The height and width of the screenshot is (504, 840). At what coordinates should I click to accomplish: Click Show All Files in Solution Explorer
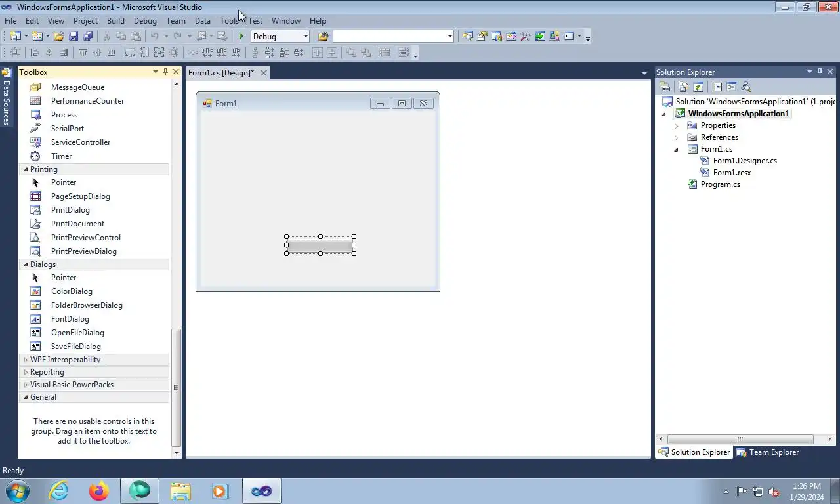[x=683, y=87]
